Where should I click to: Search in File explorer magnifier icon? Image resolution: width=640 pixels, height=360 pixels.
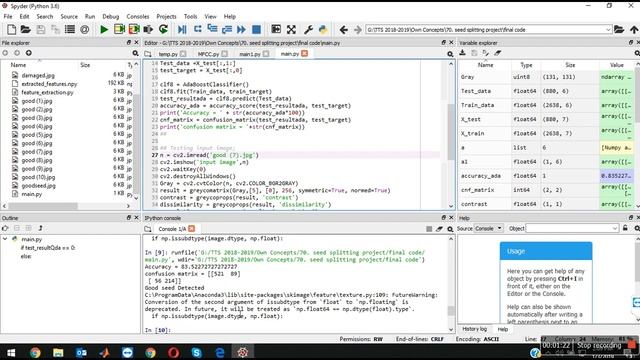click(136, 53)
